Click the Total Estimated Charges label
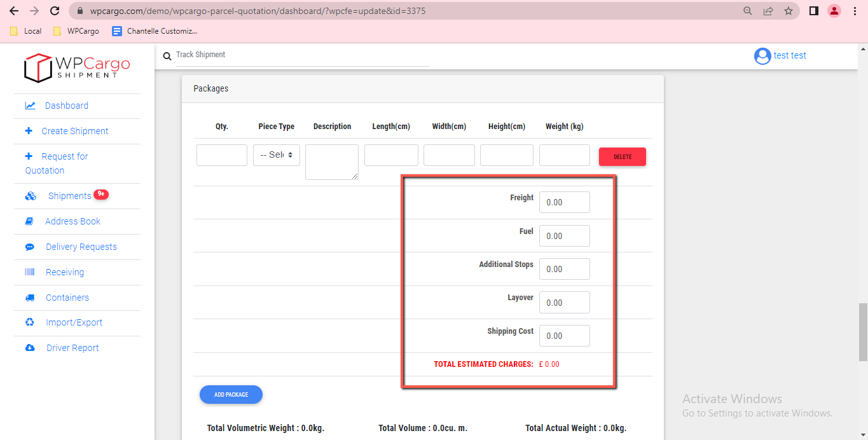 pyautogui.click(x=483, y=364)
